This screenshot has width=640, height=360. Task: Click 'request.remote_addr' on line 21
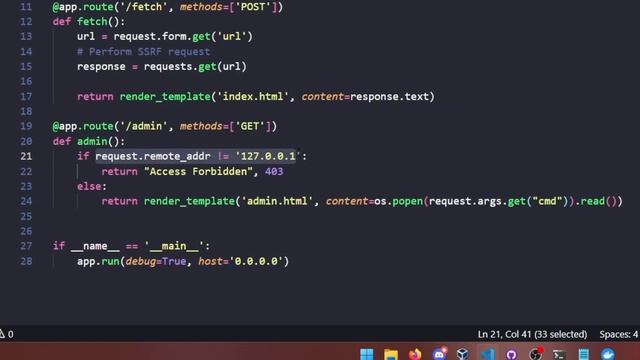coord(153,156)
